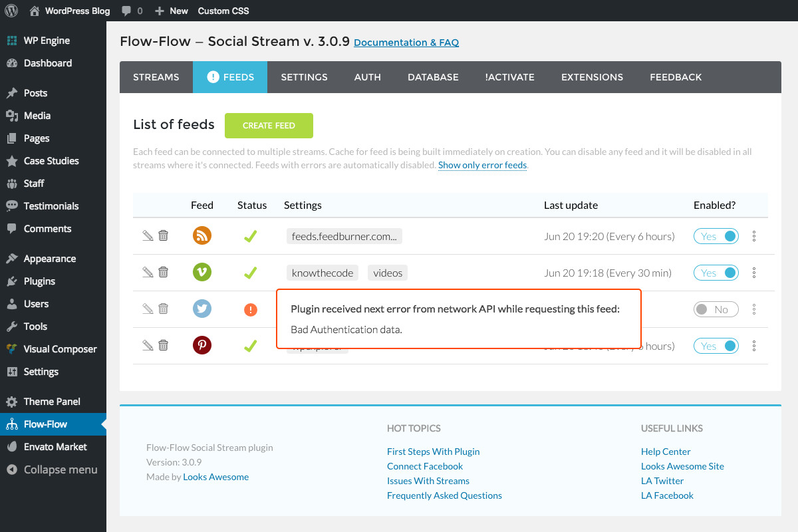Click the orange RSS feed icon

point(202,235)
